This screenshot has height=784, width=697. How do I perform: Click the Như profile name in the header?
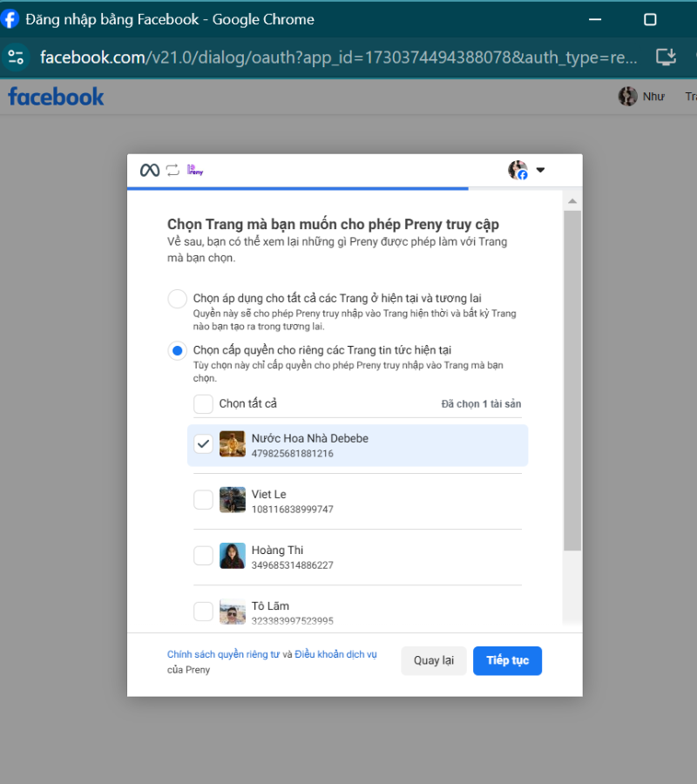653,97
